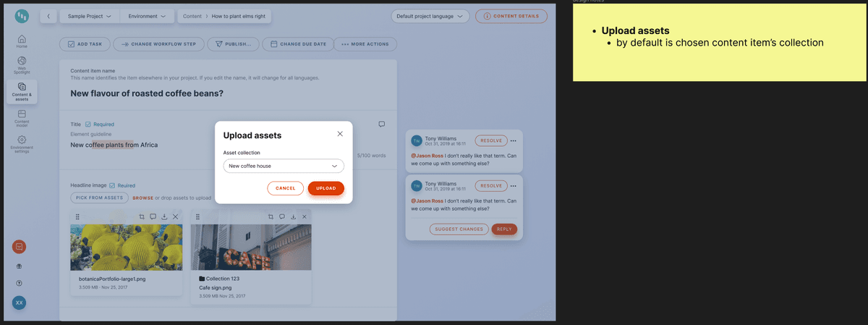
Task: Download the Cafe sign.png asset
Action: pyautogui.click(x=293, y=216)
